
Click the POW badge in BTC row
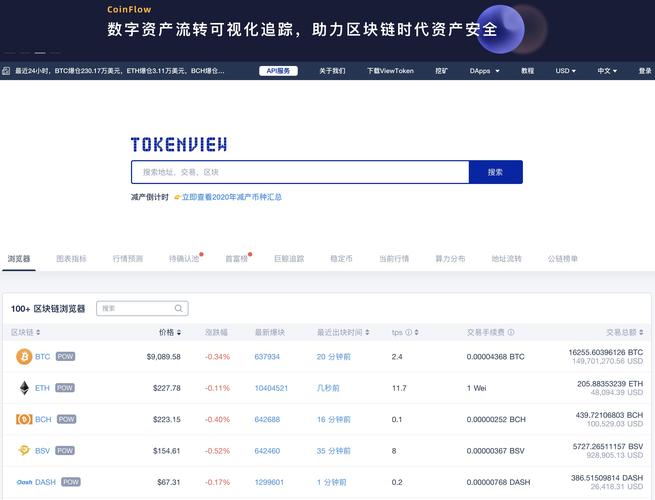pos(65,356)
